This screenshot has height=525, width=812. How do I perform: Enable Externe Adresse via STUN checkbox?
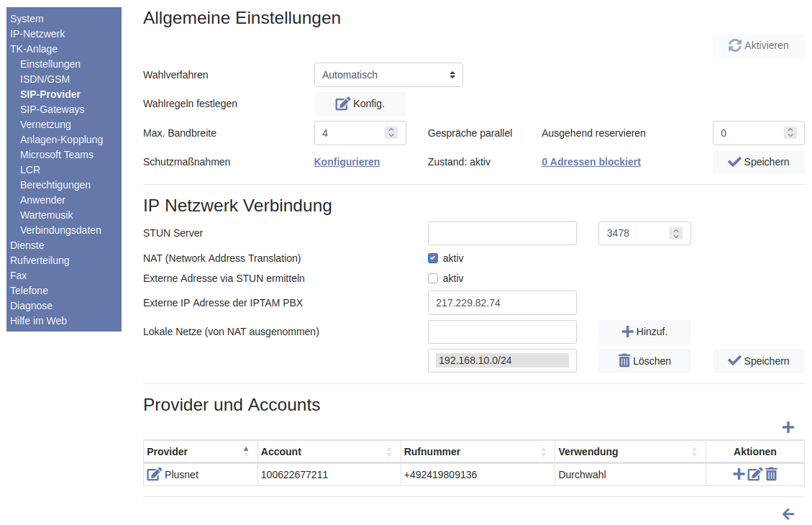click(433, 278)
